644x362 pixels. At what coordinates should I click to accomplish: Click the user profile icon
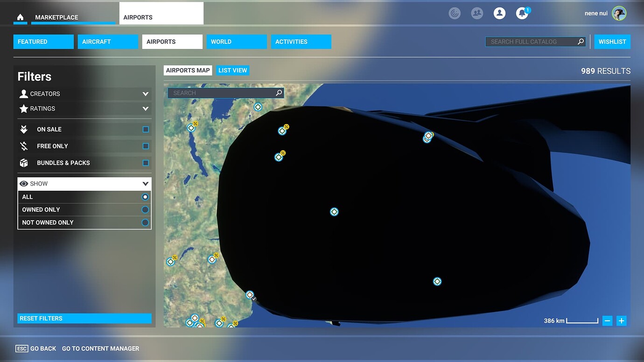tap(499, 13)
